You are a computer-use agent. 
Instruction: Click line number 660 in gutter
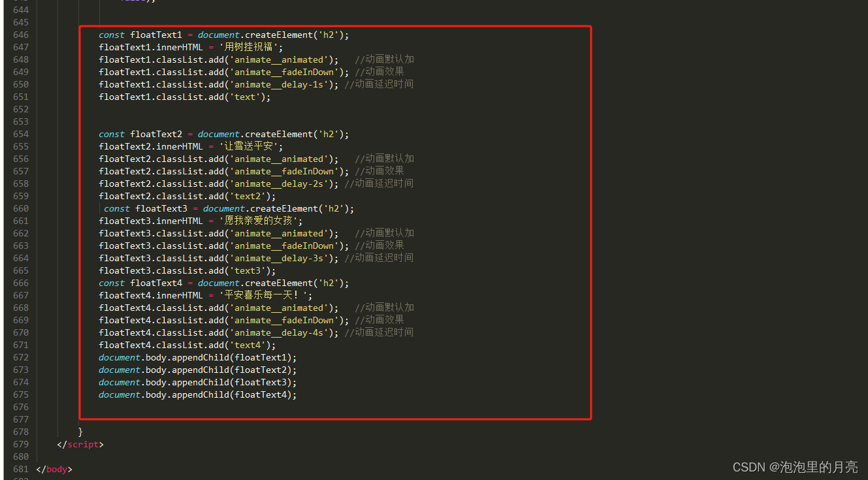pos(21,208)
